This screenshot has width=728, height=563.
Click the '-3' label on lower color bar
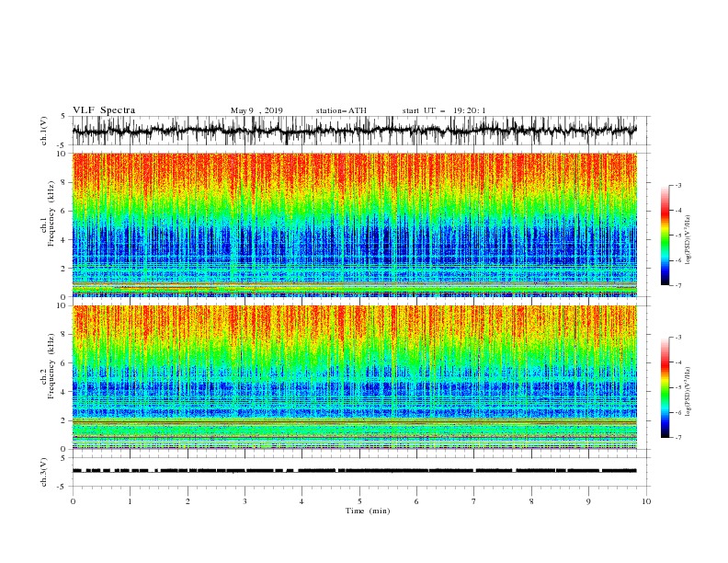pos(677,338)
